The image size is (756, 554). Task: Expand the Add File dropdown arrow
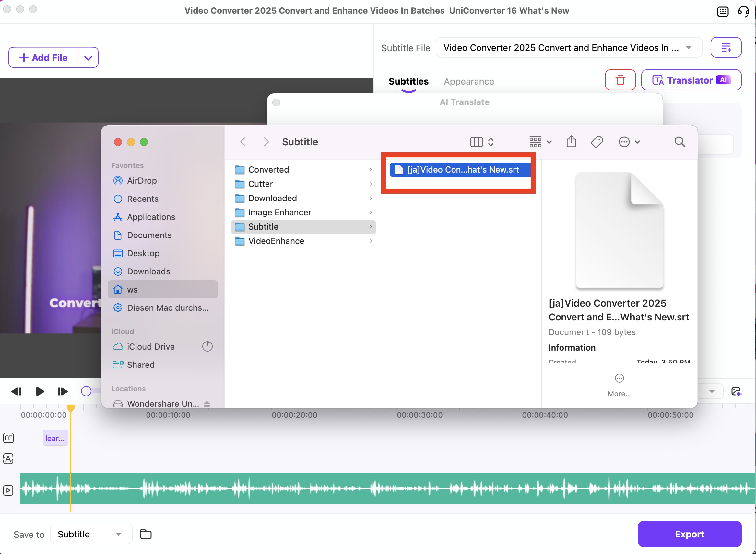tap(88, 58)
